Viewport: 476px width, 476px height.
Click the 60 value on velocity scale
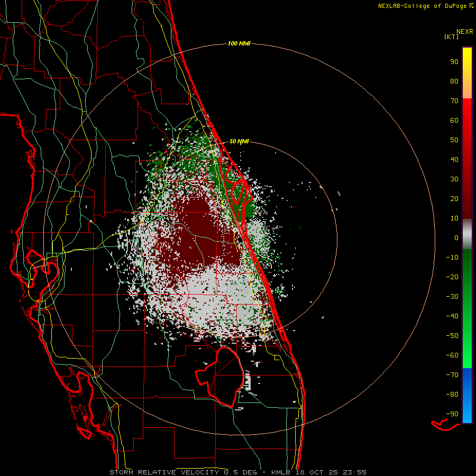pos(454,120)
